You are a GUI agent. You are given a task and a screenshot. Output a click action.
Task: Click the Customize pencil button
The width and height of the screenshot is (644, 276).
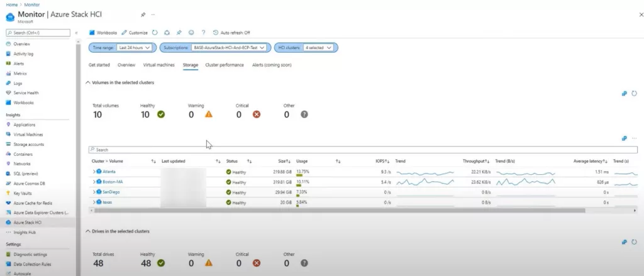coord(135,33)
